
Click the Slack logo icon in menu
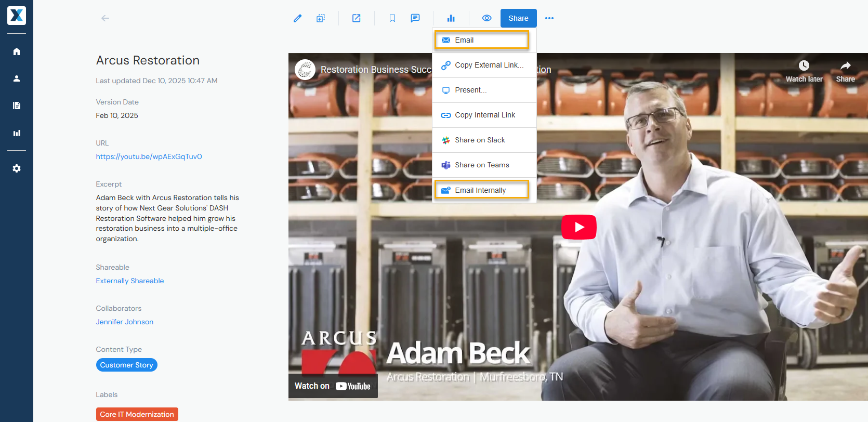[446, 140]
